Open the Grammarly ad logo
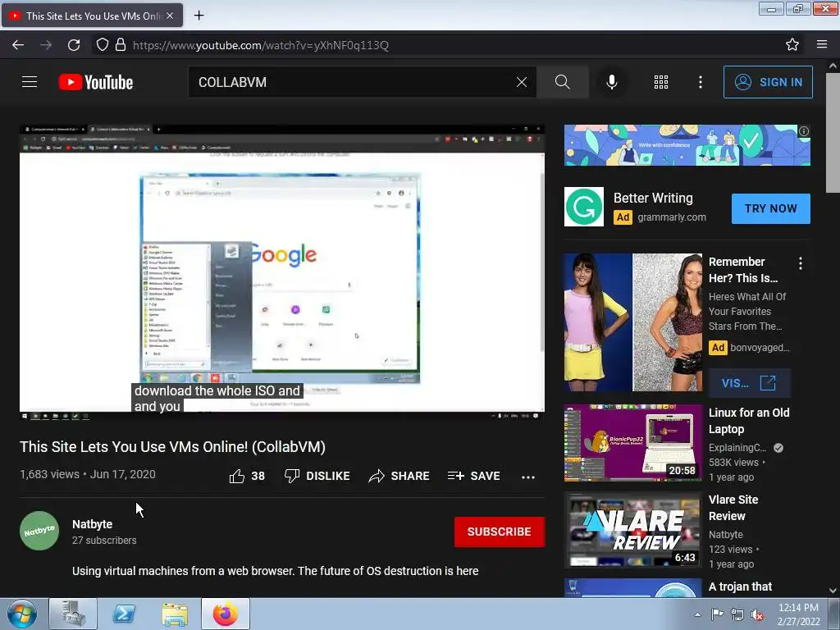Viewport: 840px width, 630px height. (584, 207)
